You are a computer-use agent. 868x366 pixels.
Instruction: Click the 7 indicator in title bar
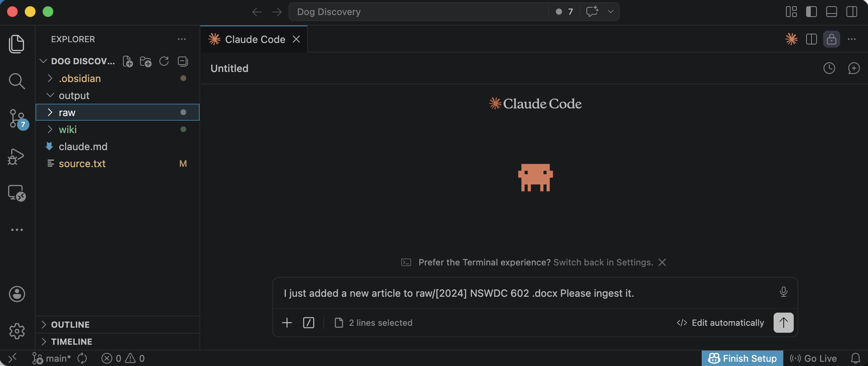565,12
